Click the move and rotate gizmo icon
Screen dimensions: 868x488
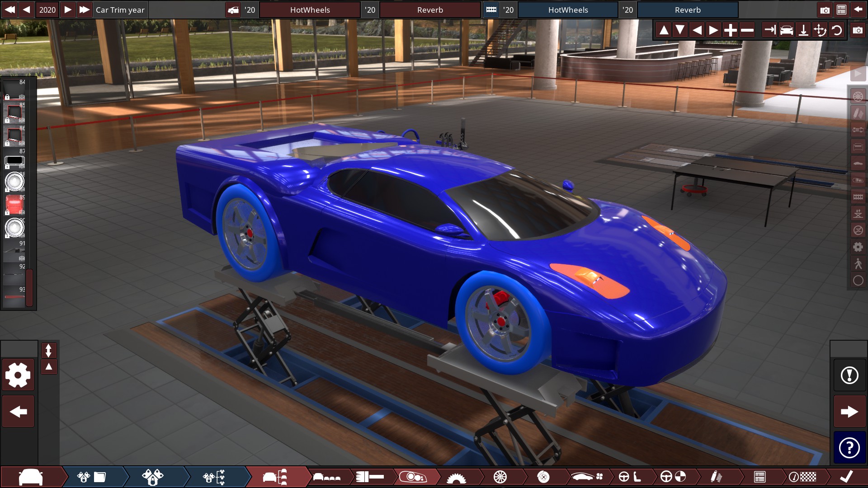tap(820, 30)
